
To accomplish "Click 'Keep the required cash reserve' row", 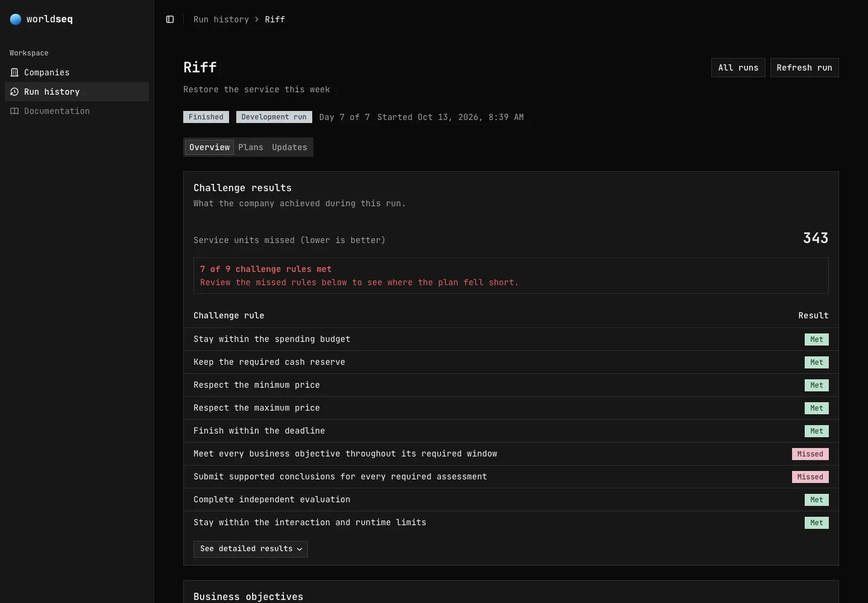I will point(511,362).
